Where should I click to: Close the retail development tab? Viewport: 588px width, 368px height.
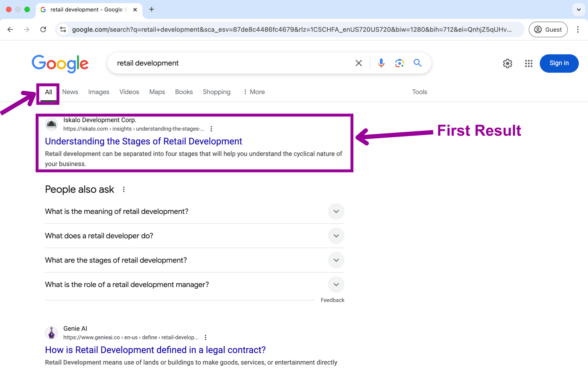pos(135,9)
